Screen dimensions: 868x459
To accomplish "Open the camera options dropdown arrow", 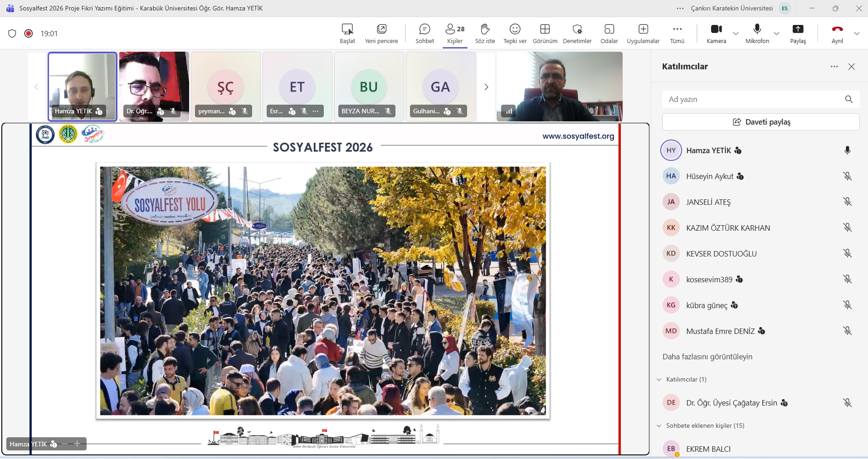I will click(736, 34).
